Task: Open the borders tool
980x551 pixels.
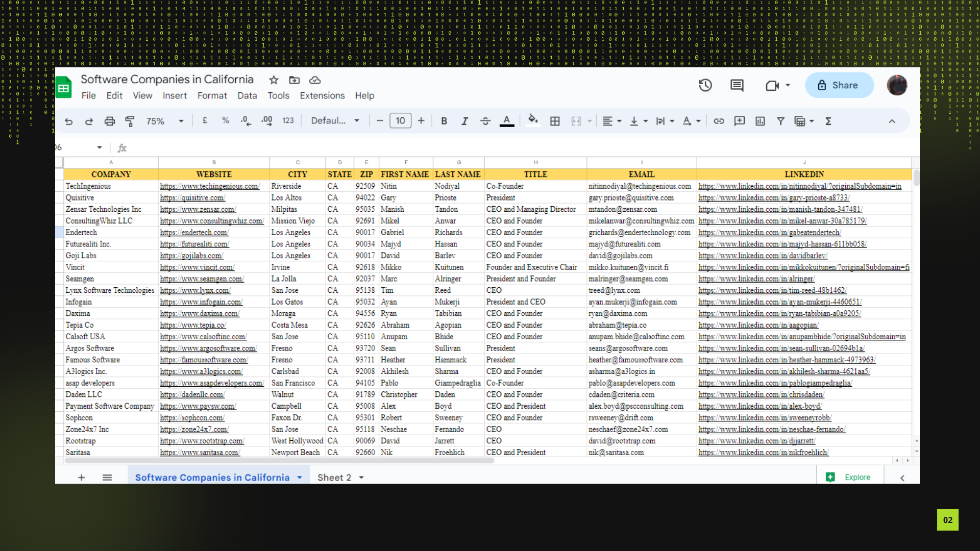Action: 555,121
